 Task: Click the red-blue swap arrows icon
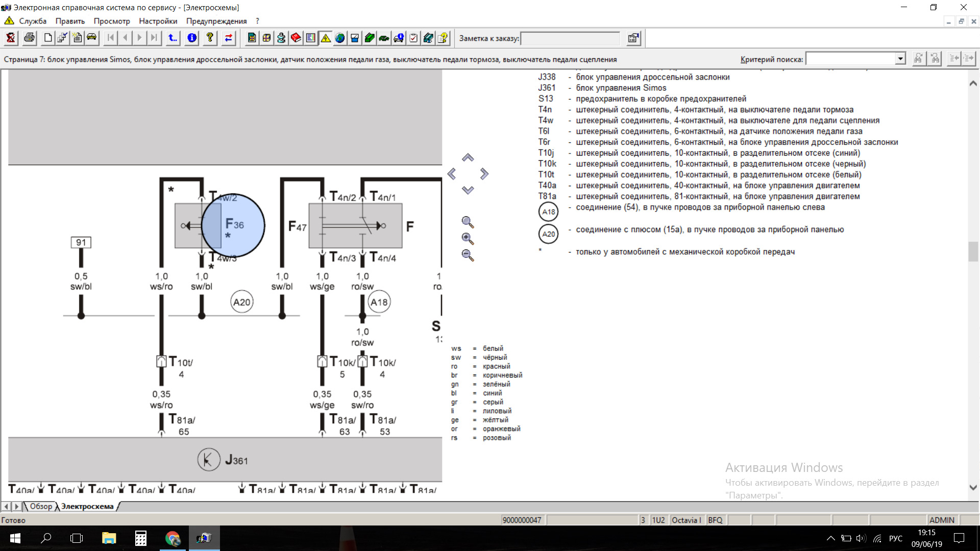[x=228, y=38]
